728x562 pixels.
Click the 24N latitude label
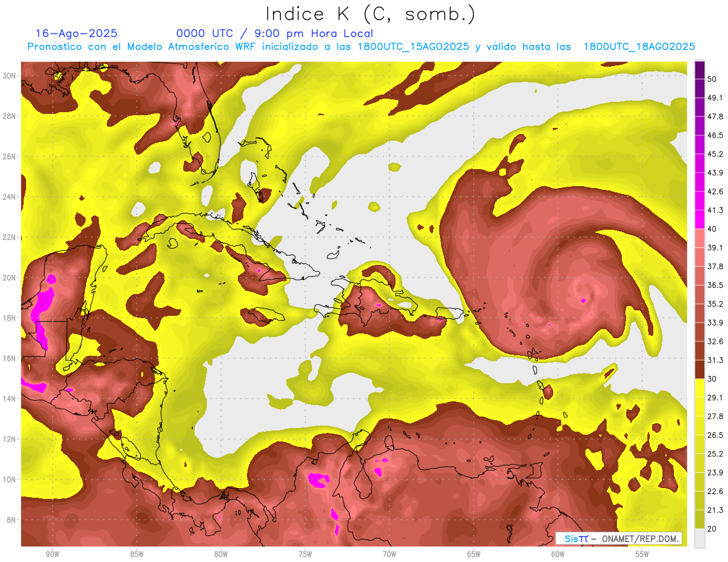10,197
